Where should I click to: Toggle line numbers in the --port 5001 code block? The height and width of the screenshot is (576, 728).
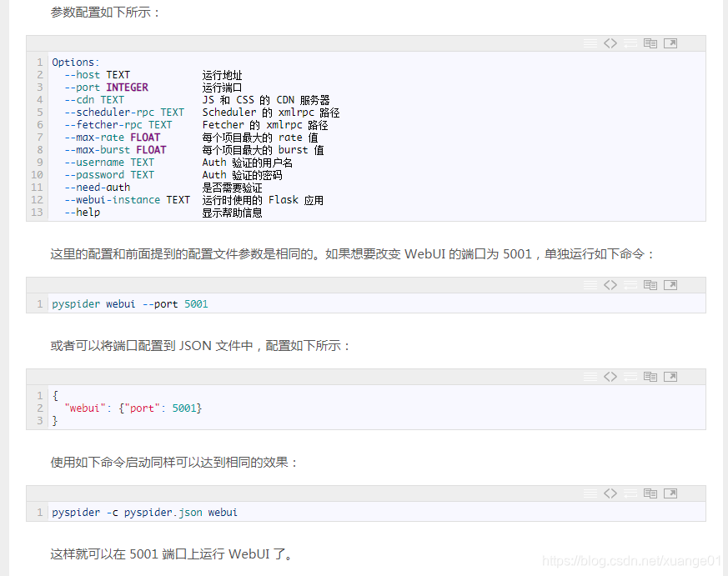pyautogui.click(x=590, y=285)
